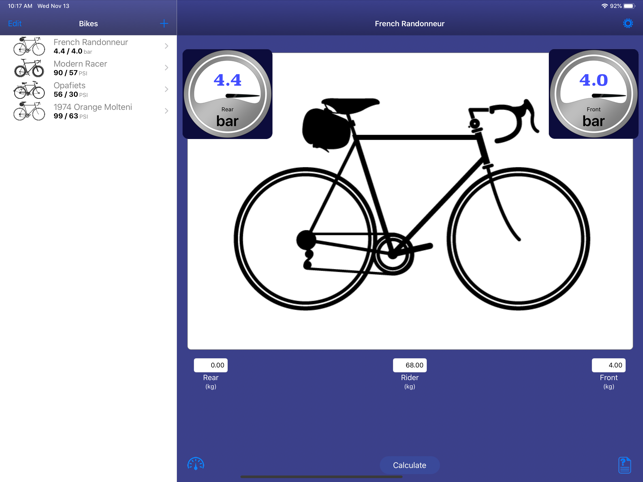
Task: Tap the Front pressure gauge showing 4.0 bar
Action: tap(593, 94)
